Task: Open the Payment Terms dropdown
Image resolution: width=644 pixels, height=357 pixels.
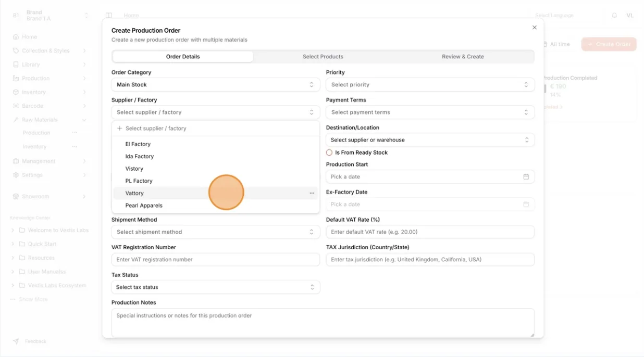Action: click(430, 112)
